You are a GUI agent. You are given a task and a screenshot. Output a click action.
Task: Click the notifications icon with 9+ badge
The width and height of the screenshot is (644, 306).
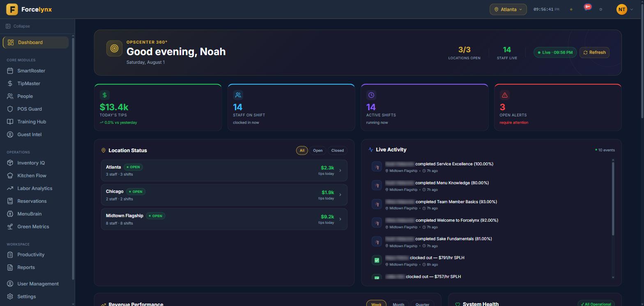coord(587,9)
